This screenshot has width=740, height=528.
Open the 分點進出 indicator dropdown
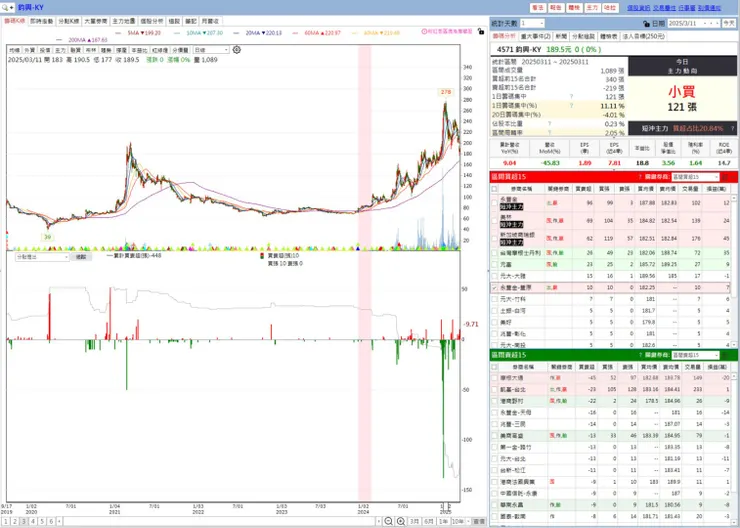click(x=42, y=257)
